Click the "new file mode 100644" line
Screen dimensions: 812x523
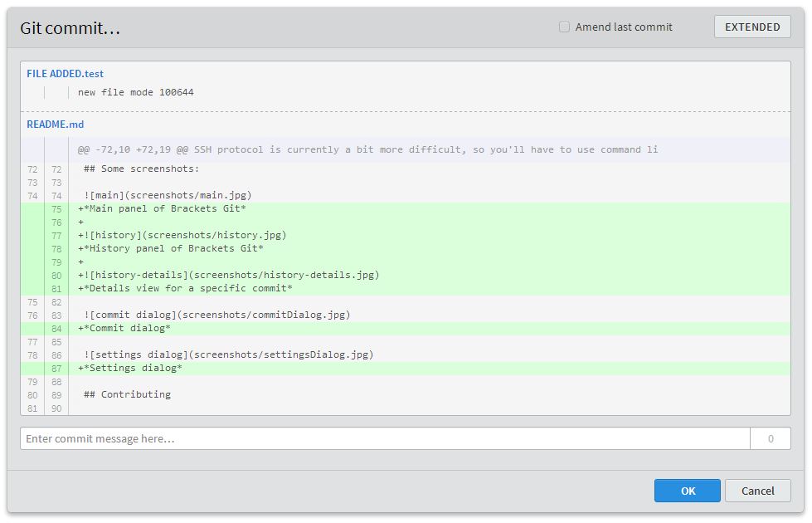[136, 92]
